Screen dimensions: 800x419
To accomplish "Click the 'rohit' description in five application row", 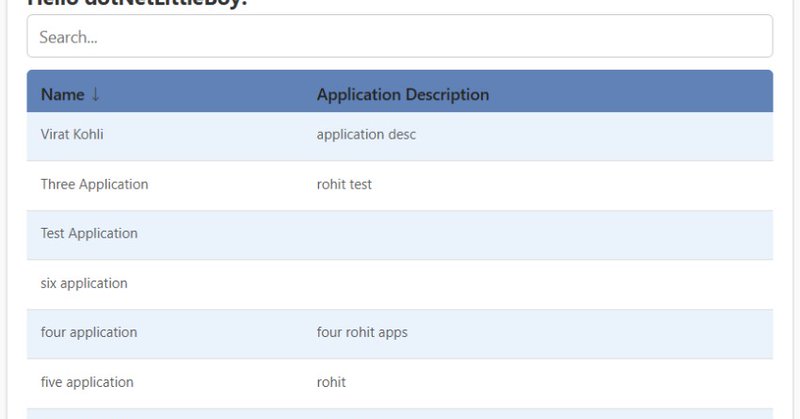I will click(331, 382).
